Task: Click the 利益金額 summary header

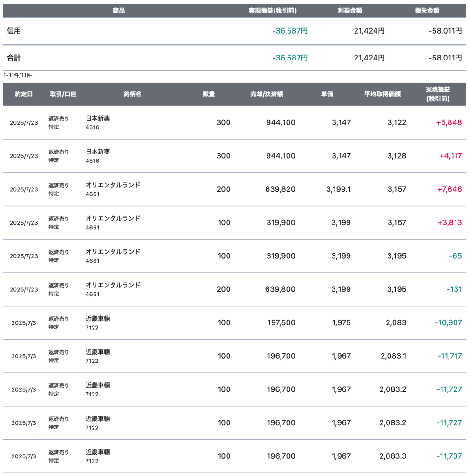Action: click(x=350, y=11)
